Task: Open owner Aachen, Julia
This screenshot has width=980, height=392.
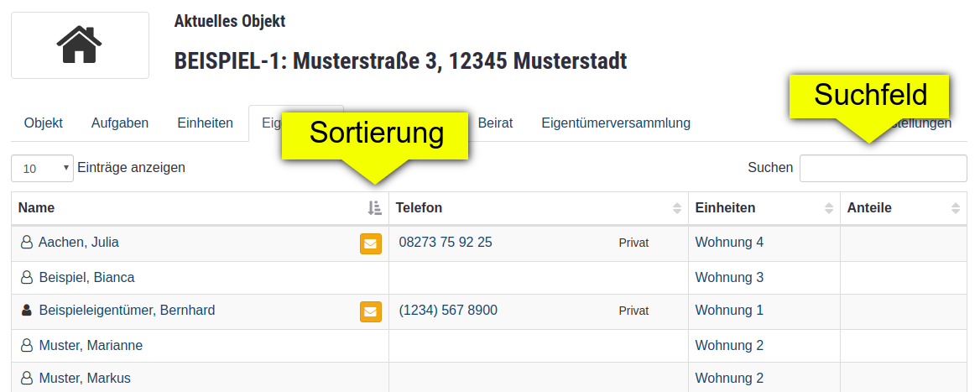Action: point(79,243)
